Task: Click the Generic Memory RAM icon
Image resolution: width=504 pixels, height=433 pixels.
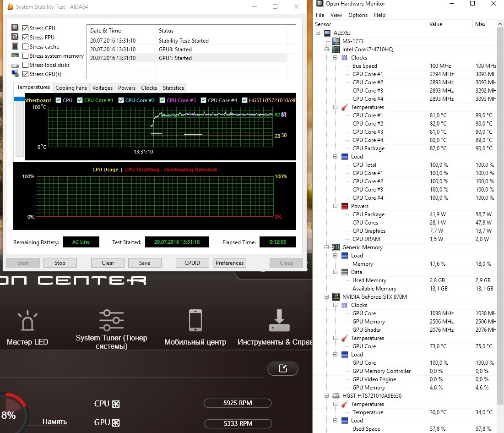Action: point(336,247)
